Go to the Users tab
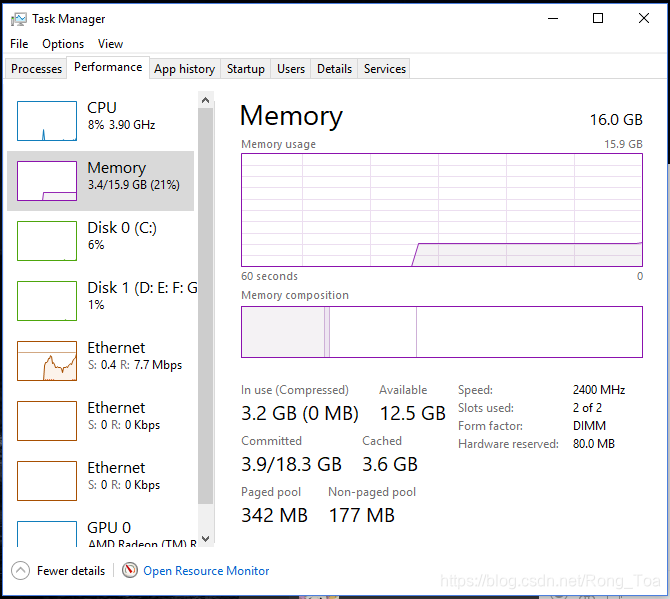This screenshot has width=670, height=599. [291, 68]
